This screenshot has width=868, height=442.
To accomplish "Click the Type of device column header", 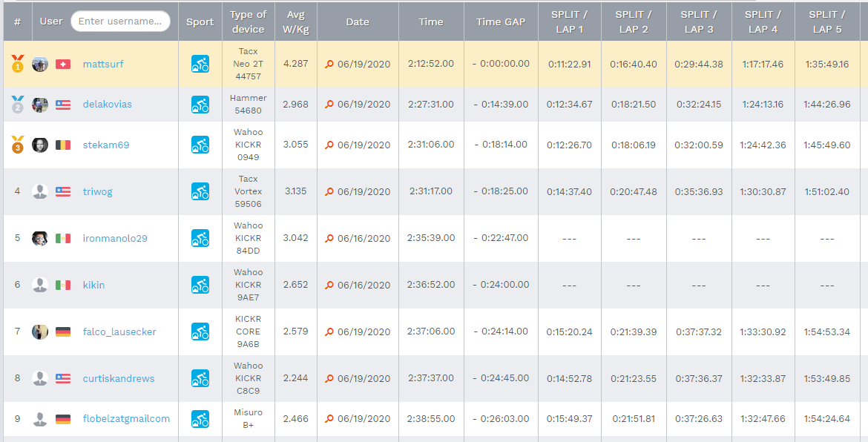I will [248, 22].
